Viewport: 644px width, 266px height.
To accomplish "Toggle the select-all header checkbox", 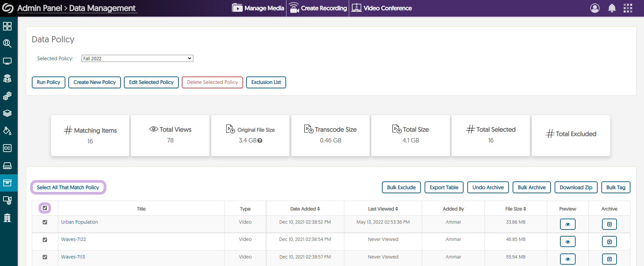I will coord(45,208).
